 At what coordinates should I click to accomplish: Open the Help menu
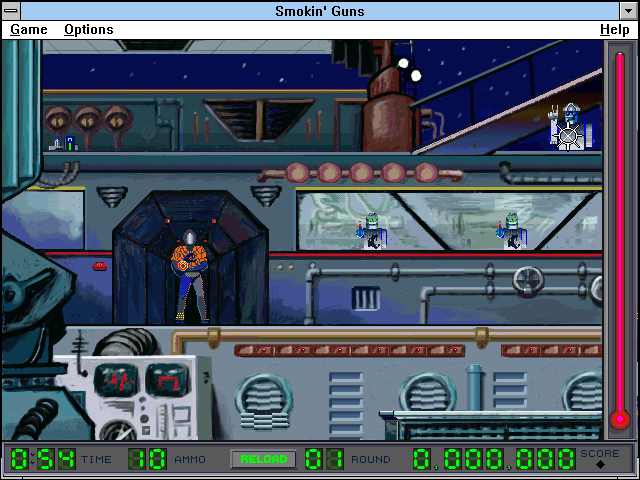tap(614, 30)
